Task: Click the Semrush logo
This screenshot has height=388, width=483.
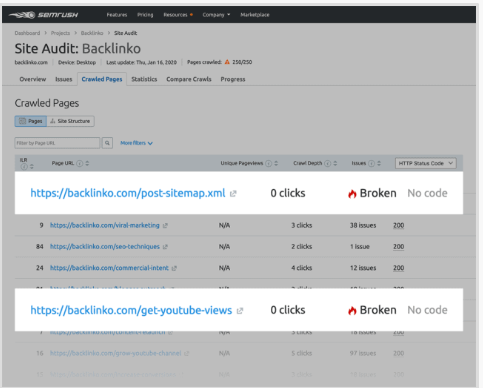Action: click(x=43, y=15)
